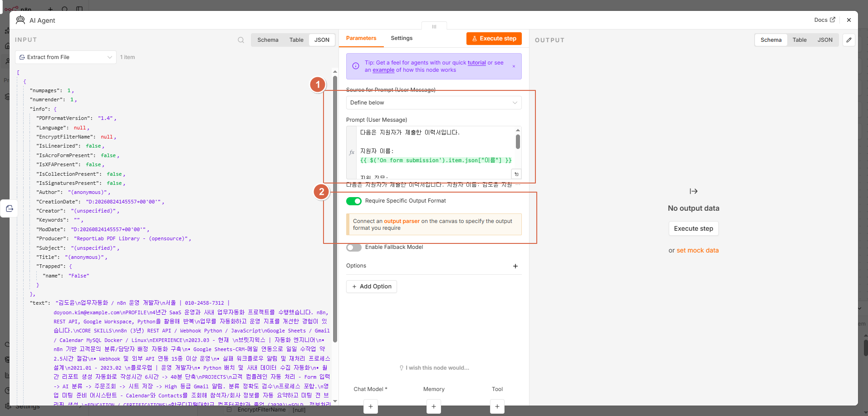
Task: Switch Output view to JSON tab
Action: tap(825, 40)
